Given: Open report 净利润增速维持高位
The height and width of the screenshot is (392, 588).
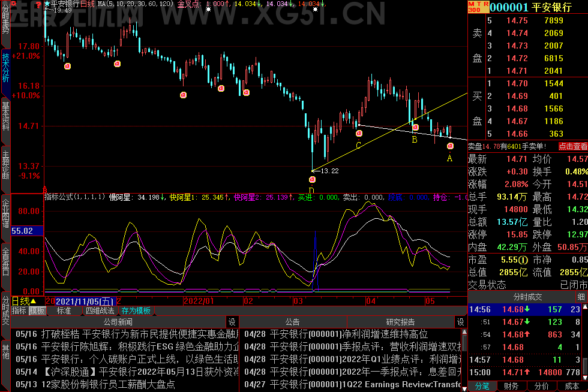Looking at the screenshot, I should coord(336,334).
